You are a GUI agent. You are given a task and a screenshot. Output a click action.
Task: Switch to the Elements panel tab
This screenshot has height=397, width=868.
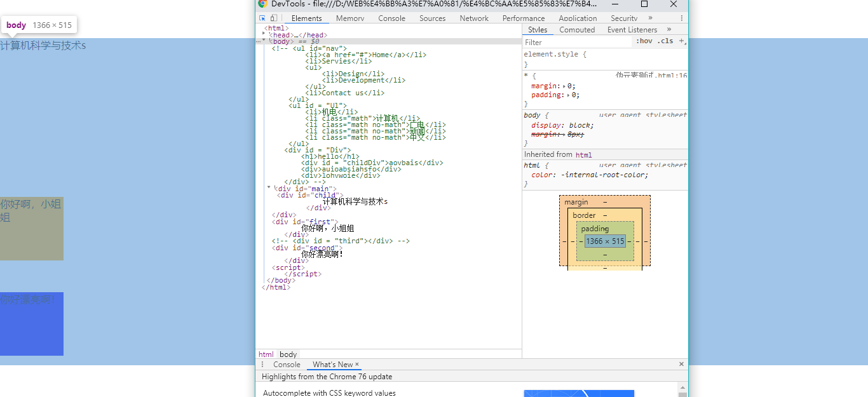306,18
